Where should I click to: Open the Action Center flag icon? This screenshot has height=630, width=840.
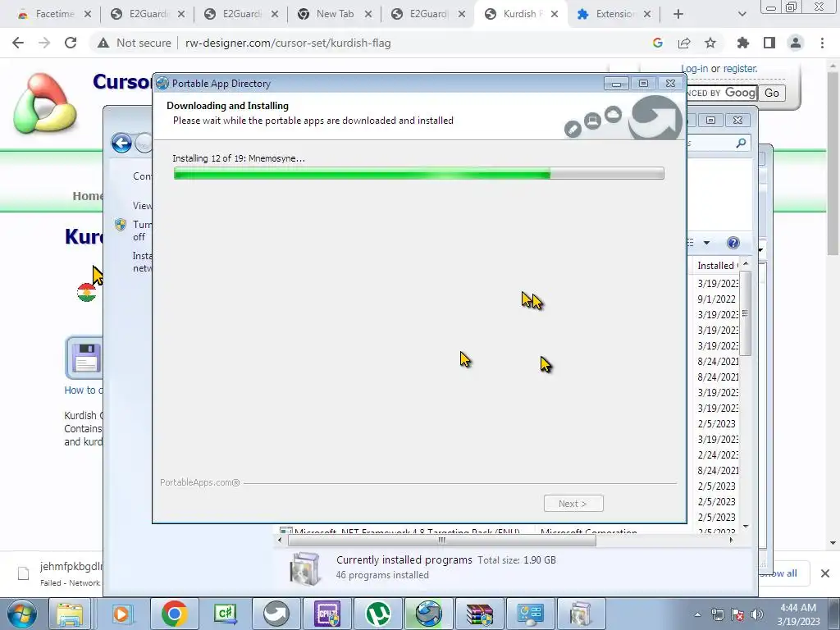click(x=737, y=614)
